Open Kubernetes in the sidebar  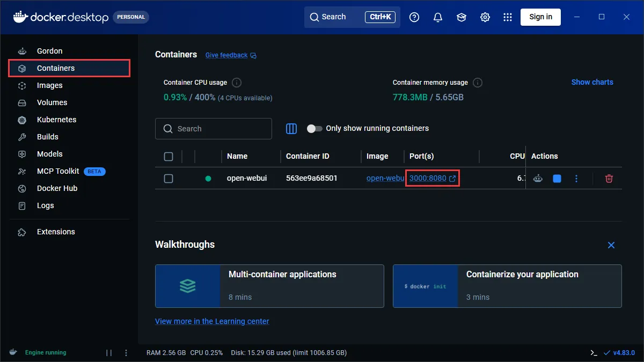pyautogui.click(x=69, y=120)
